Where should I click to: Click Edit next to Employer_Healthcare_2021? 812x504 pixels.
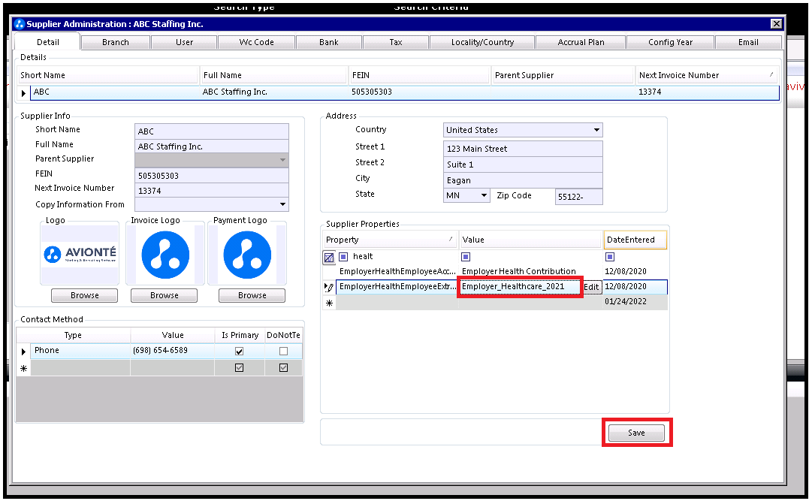pyautogui.click(x=591, y=287)
